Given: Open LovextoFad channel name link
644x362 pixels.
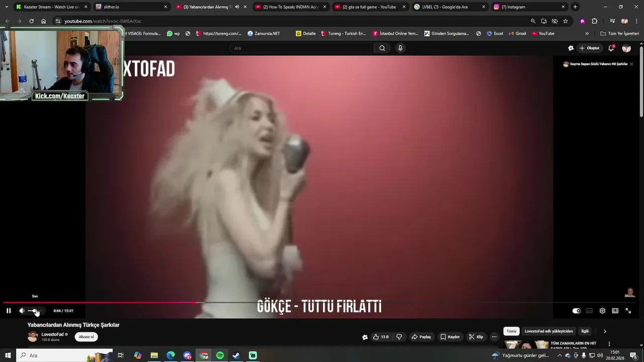Looking at the screenshot, I should click(52, 334).
